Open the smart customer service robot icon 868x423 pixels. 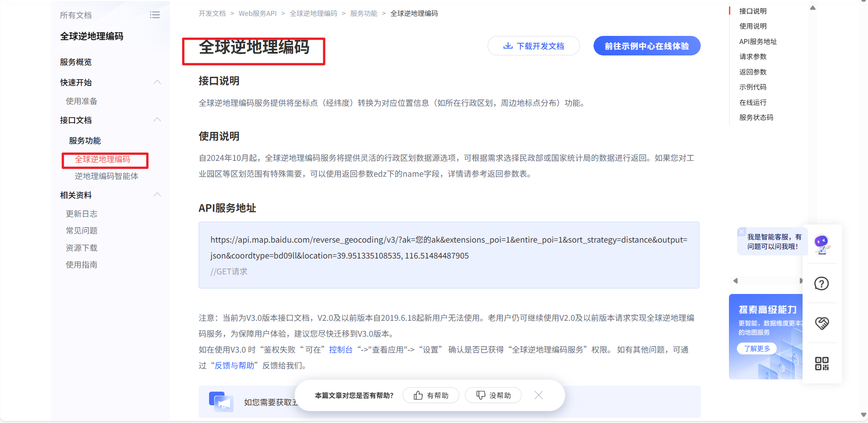pos(822,244)
